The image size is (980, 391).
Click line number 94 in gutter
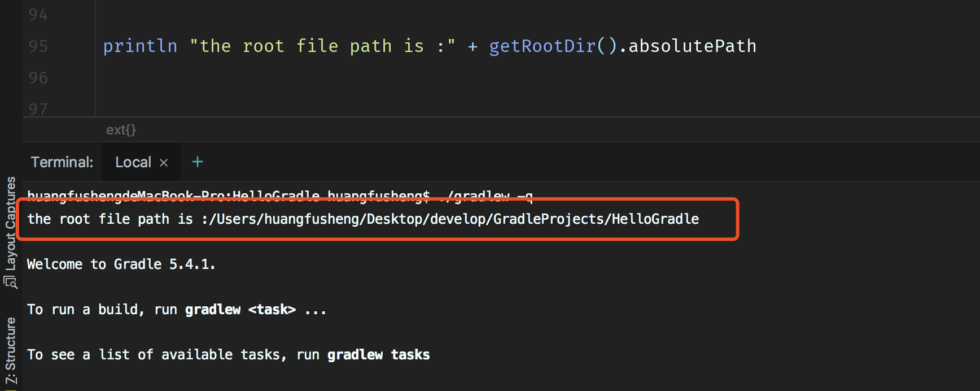point(38,14)
